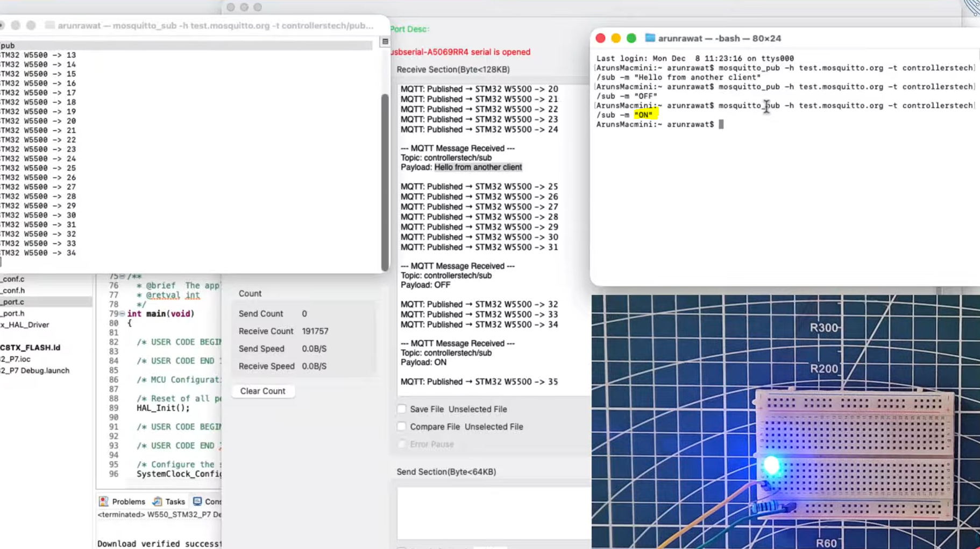Click the yellow minimize button of bash terminal
This screenshot has height=549, width=980.
click(616, 38)
